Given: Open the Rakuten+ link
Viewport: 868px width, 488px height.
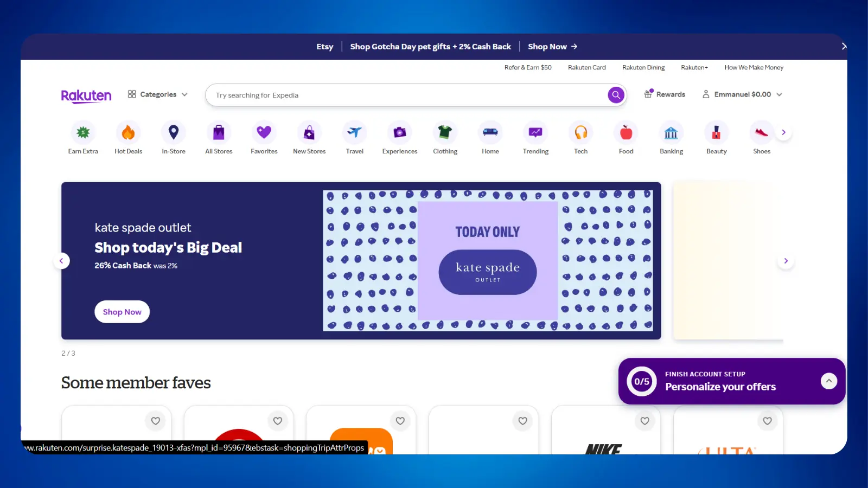Looking at the screenshot, I should click(x=694, y=67).
